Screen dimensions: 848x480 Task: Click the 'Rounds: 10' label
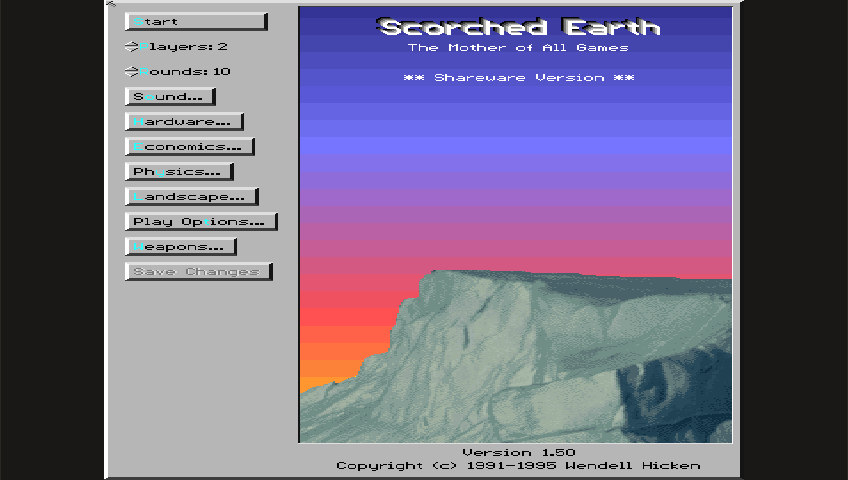(x=185, y=72)
